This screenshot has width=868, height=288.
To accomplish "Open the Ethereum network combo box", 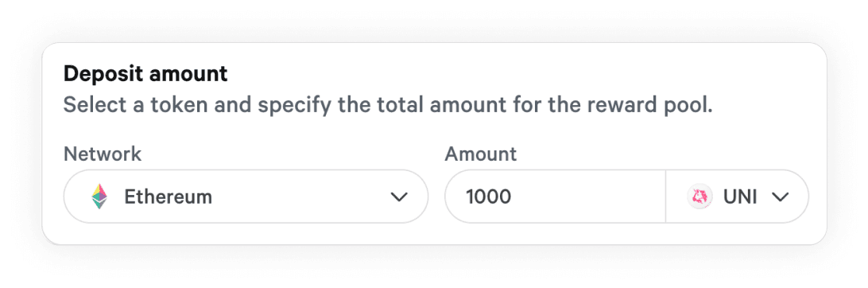I will coord(246,197).
